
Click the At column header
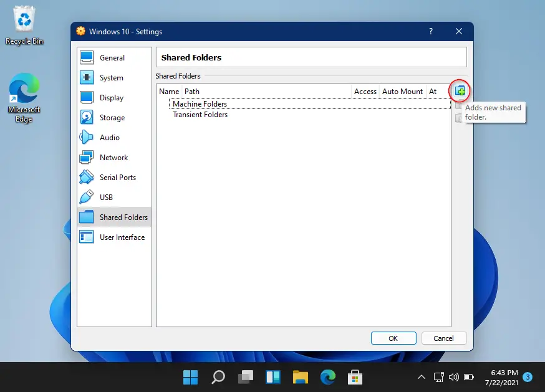click(438, 92)
